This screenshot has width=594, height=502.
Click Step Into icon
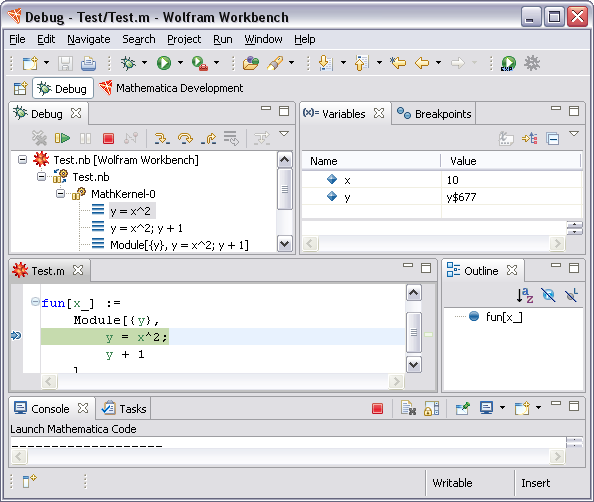coord(162,138)
